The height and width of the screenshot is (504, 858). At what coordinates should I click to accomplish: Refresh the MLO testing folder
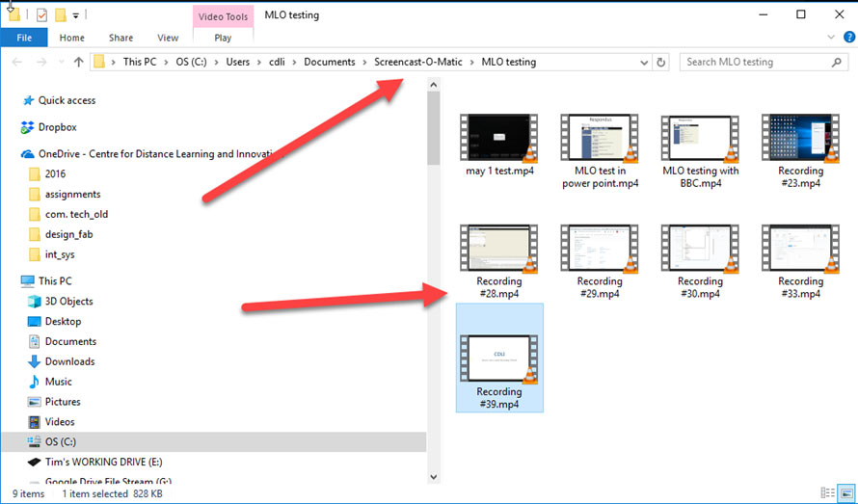[660, 62]
